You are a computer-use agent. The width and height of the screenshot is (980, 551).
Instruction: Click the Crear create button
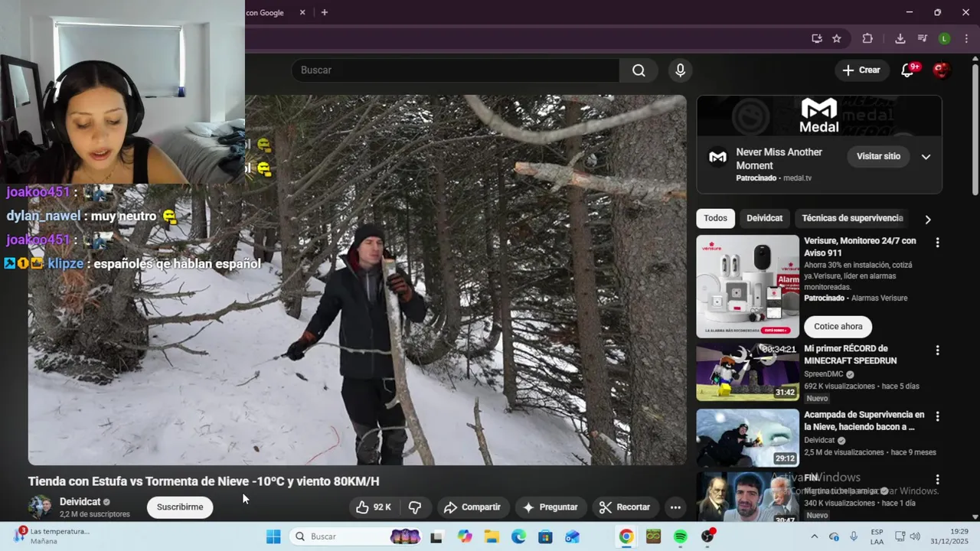[861, 70]
